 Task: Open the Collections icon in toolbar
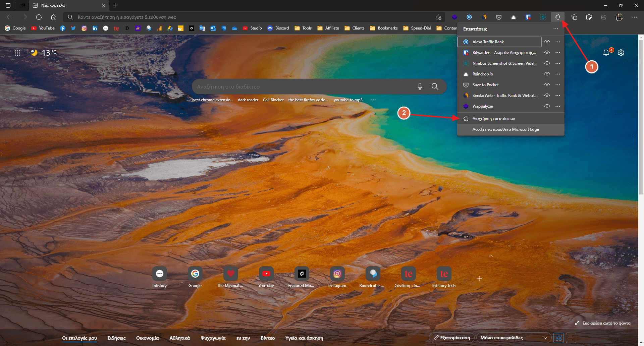(x=574, y=17)
